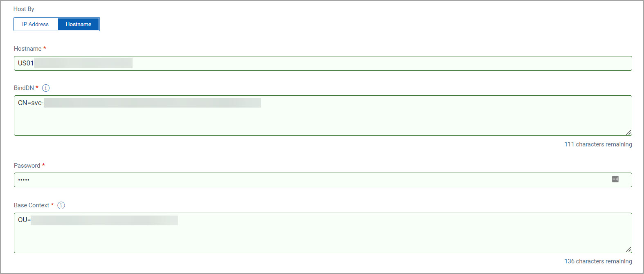Click the Base Context resize grip
Image resolution: width=644 pixels, height=274 pixels.
click(629, 249)
